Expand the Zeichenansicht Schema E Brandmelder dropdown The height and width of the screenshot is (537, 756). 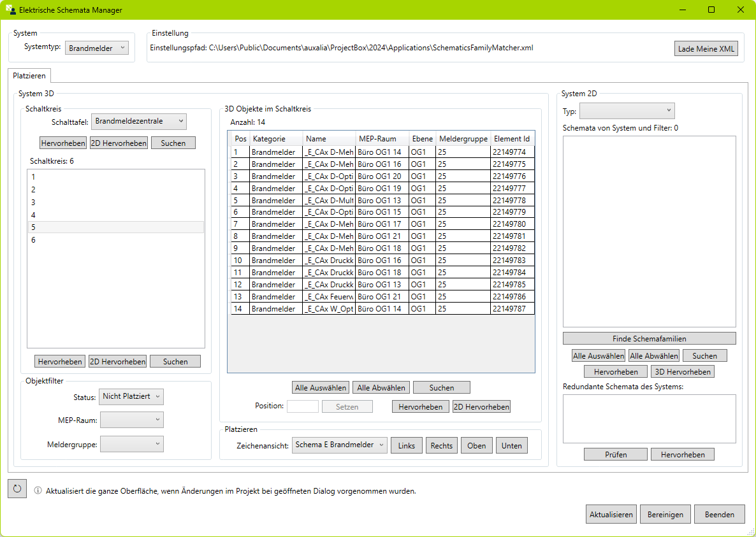coord(339,445)
